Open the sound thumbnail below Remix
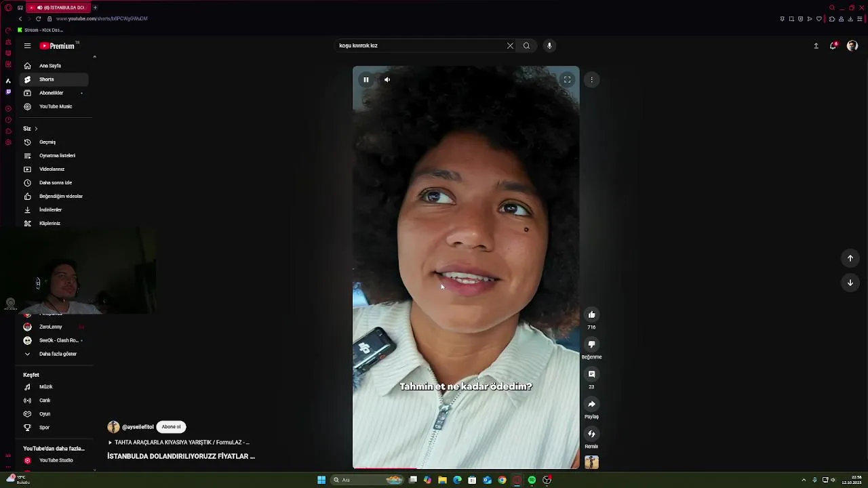Viewport: 868px width, 488px height. [591, 462]
